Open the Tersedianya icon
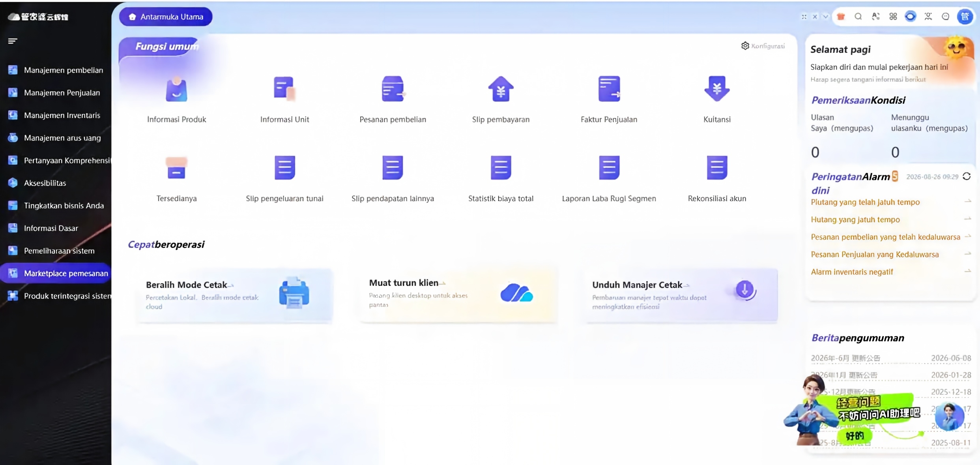 [x=176, y=168]
